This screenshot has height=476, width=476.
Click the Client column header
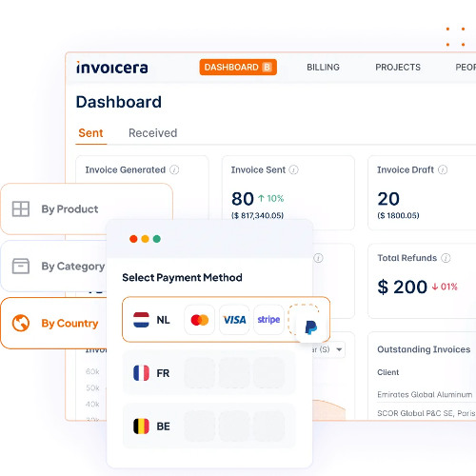[388, 372]
